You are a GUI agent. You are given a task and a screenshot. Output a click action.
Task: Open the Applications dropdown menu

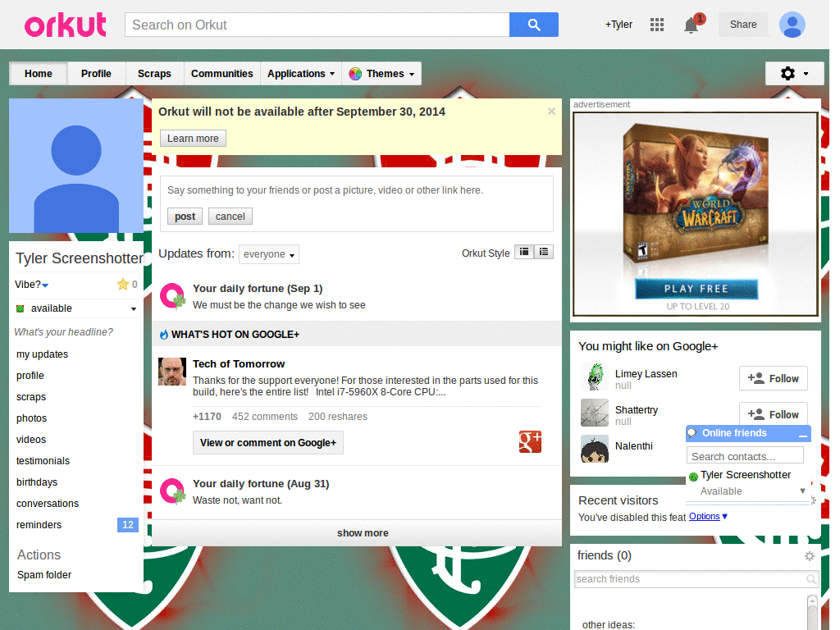[301, 74]
